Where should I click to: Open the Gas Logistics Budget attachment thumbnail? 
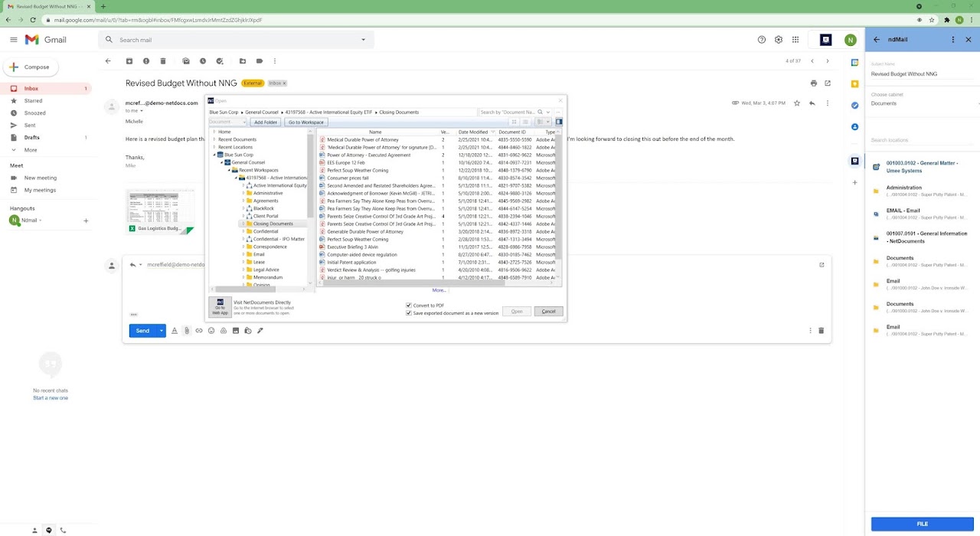click(x=160, y=211)
